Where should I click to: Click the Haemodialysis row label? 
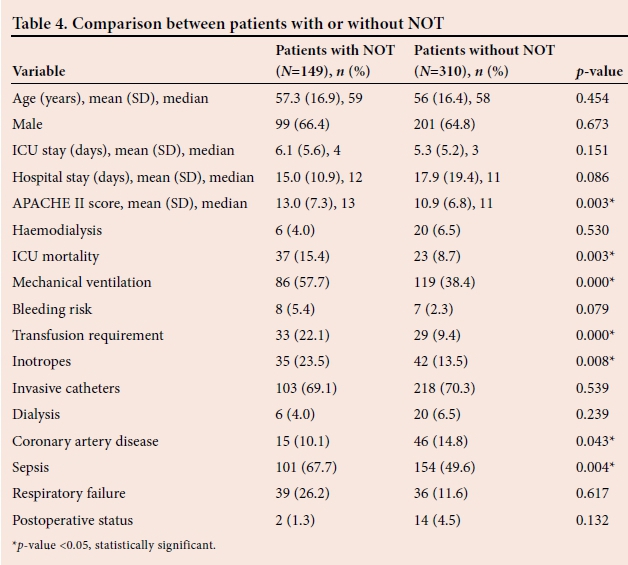pyautogui.click(x=57, y=230)
